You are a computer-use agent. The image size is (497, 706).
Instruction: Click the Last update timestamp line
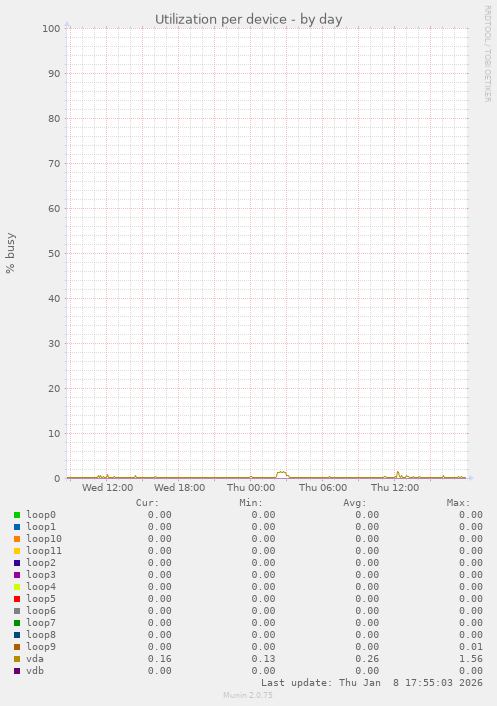click(372, 683)
